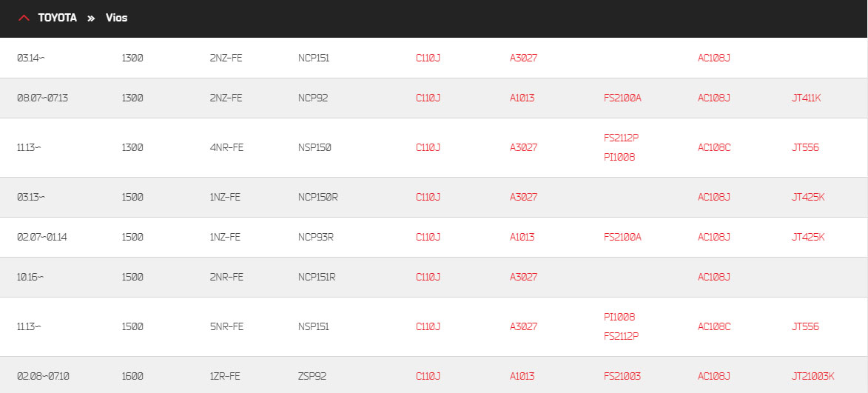Select the NCP150R model cell
Image resolution: width=868 pixels, height=393 pixels.
pos(317,197)
